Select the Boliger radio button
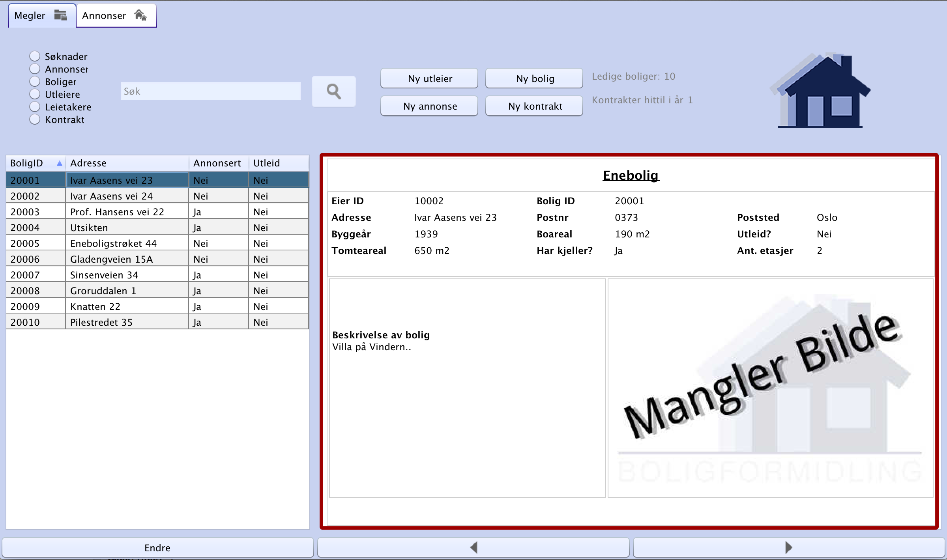 tap(35, 82)
